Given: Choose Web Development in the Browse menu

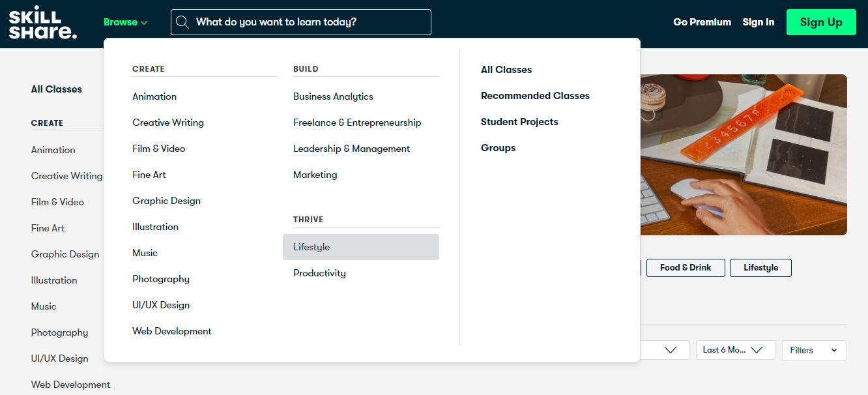Looking at the screenshot, I should (172, 331).
